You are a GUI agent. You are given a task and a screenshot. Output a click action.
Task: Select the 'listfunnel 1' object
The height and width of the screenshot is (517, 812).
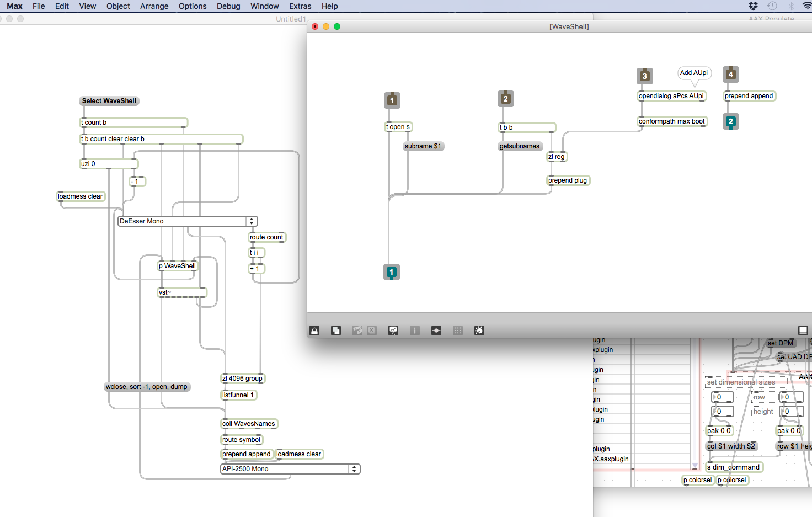(x=238, y=395)
